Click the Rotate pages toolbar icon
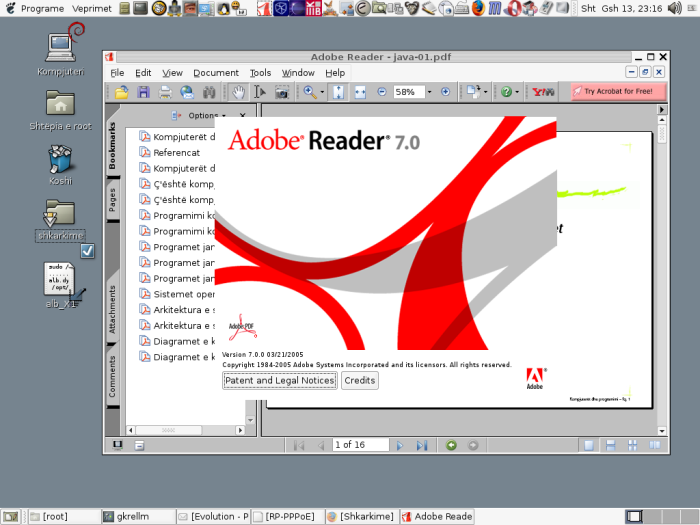This screenshot has height=525, width=700. click(472, 92)
